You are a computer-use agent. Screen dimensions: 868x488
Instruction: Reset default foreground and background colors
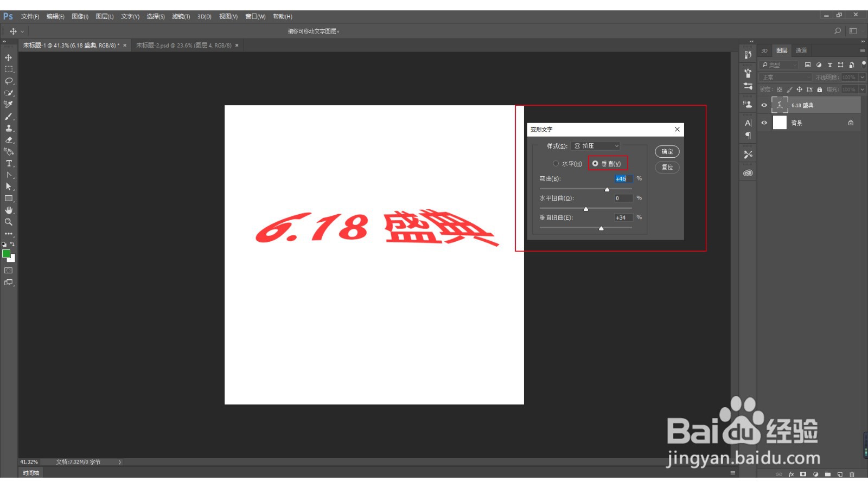4,245
